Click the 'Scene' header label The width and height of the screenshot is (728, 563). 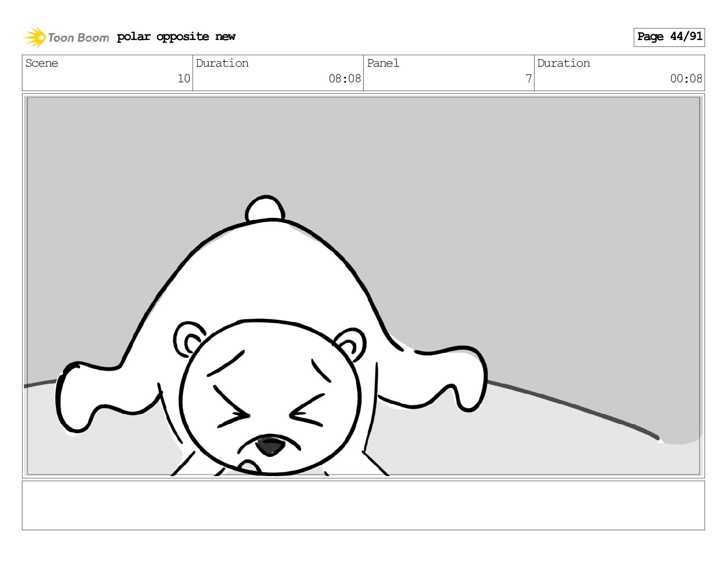click(42, 63)
